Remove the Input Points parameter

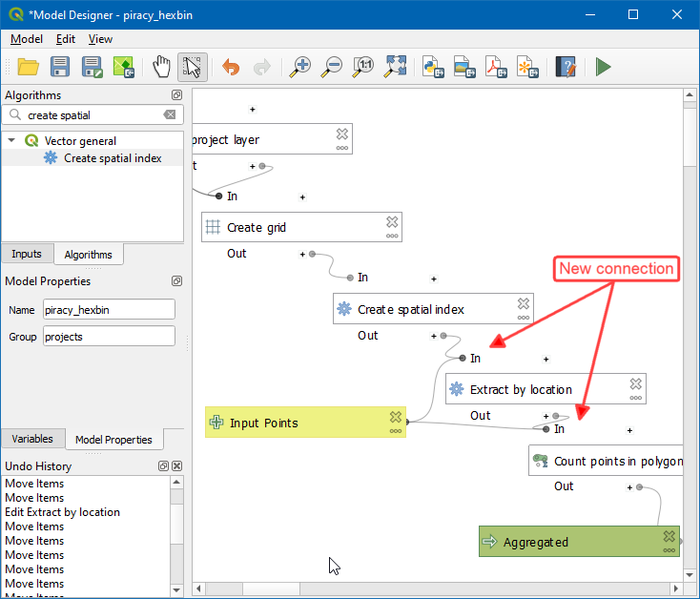pyautogui.click(x=396, y=417)
